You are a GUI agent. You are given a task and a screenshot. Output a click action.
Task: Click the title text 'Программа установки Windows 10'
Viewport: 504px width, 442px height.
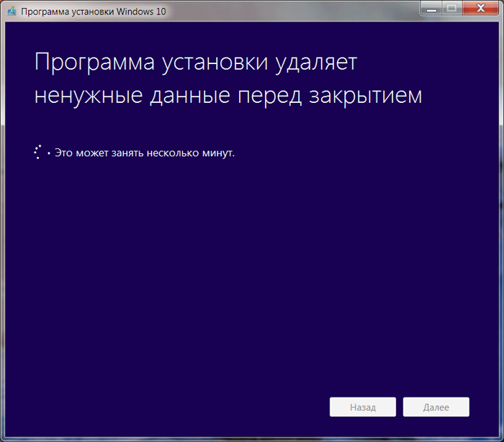(93, 12)
